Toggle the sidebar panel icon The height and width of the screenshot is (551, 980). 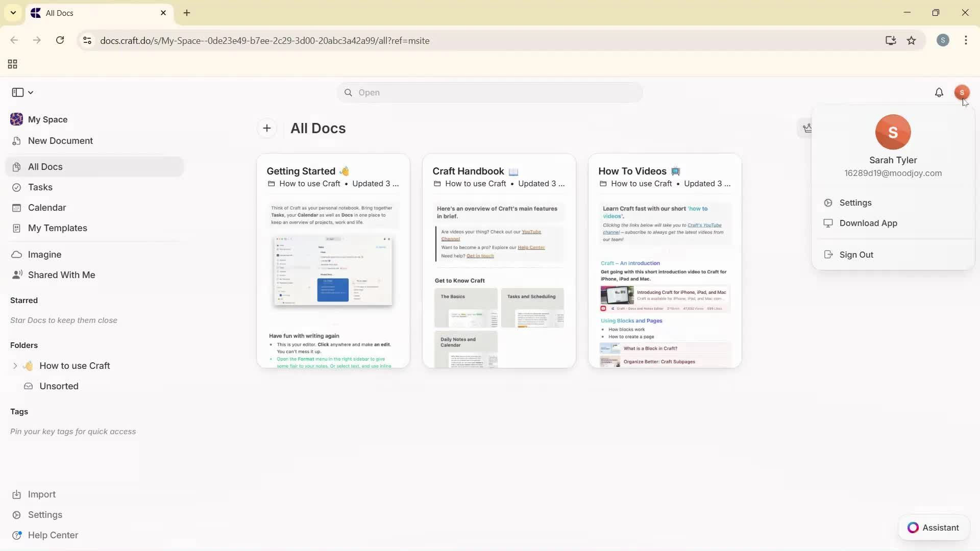click(17, 92)
